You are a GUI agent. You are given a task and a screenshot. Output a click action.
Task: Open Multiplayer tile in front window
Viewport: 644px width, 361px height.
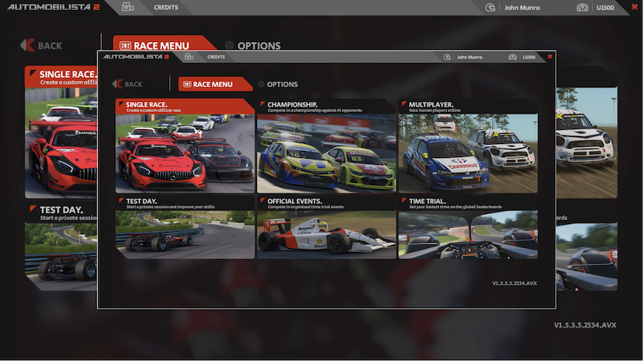point(468,145)
